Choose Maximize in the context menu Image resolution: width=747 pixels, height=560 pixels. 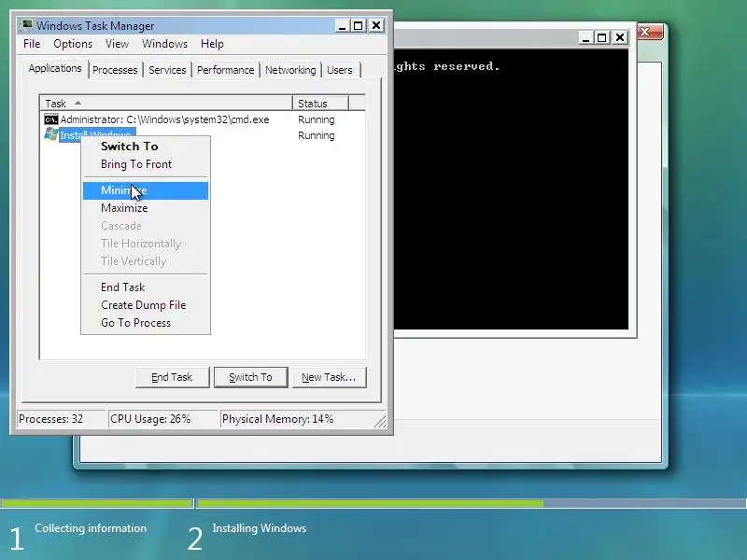click(x=146, y=208)
